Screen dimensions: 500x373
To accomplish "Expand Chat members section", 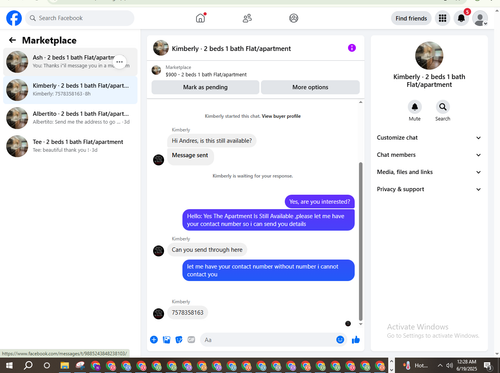I will pos(429,155).
